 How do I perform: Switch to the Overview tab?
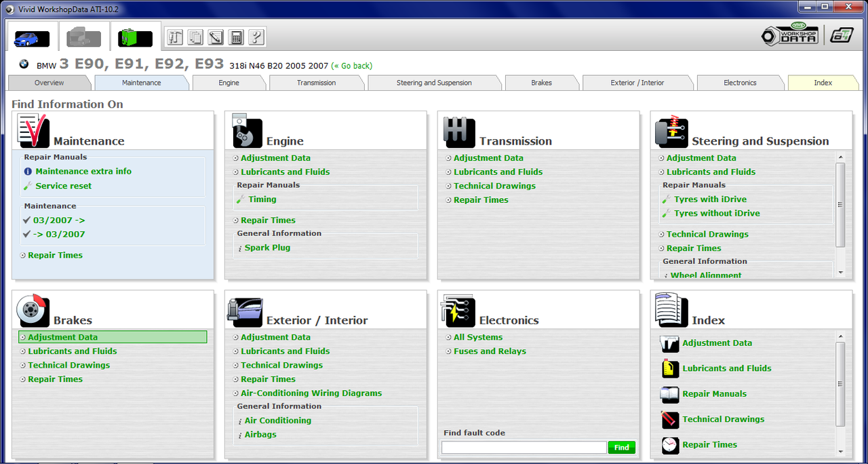coord(50,82)
